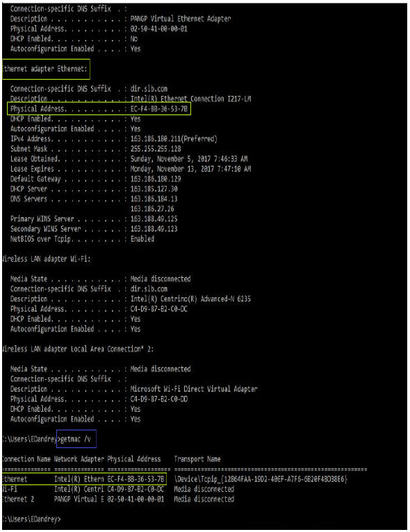Click the 'Wireless LAN adapter Wi-Fi:' heading
The width and height of the screenshot is (410, 532).
[x=47, y=259]
